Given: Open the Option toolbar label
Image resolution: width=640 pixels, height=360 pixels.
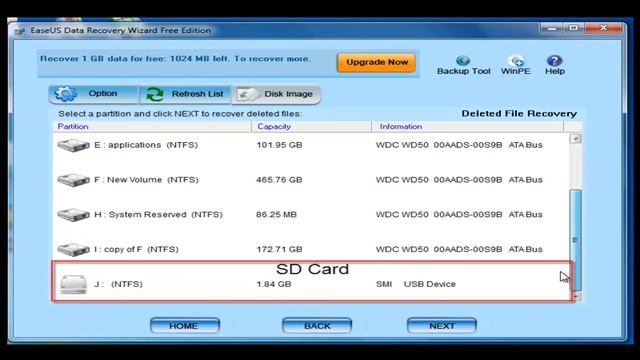Looking at the screenshot, I should pos(103,93).
